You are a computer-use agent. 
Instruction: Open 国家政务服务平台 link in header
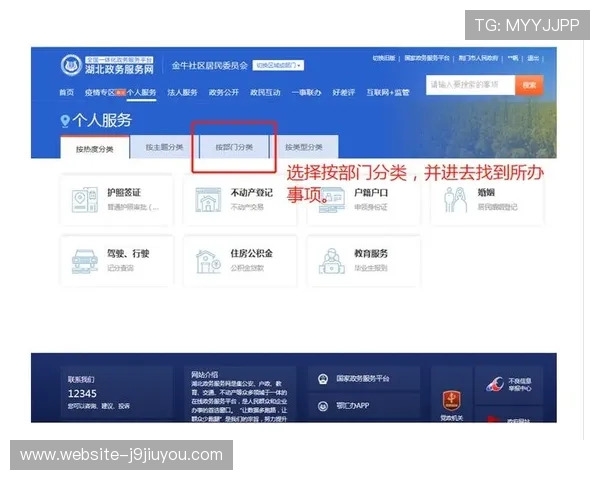427,58
